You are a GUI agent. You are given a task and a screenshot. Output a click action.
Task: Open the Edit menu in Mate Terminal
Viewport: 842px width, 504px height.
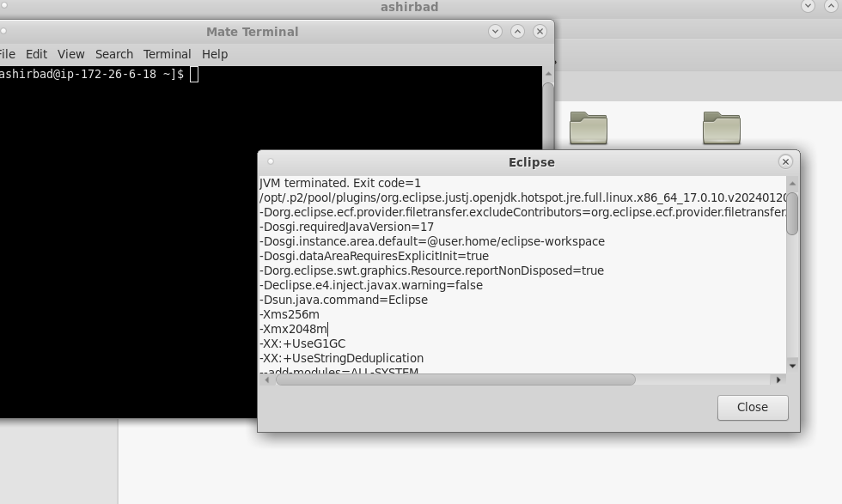(x=36, y=54)
